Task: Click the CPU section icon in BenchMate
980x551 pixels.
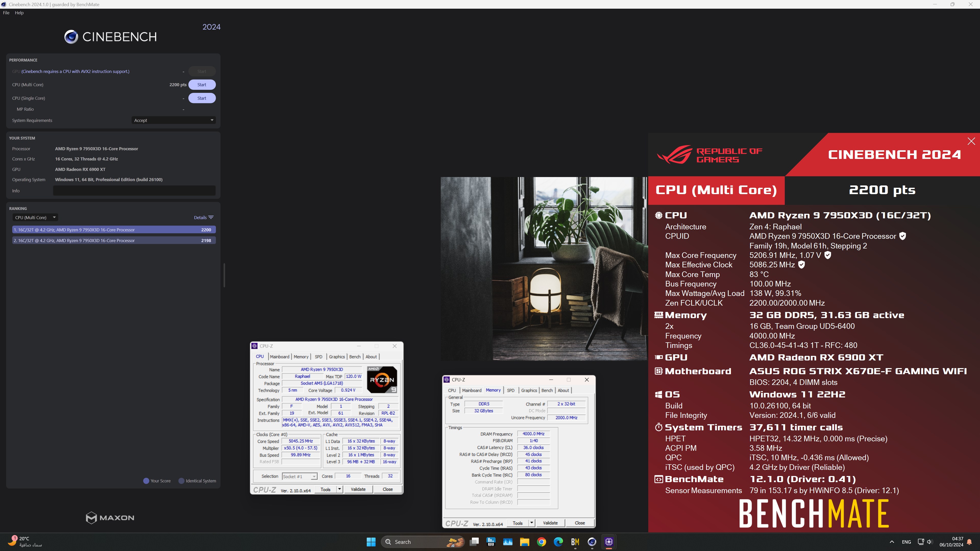Action: [x=658, y=215]
